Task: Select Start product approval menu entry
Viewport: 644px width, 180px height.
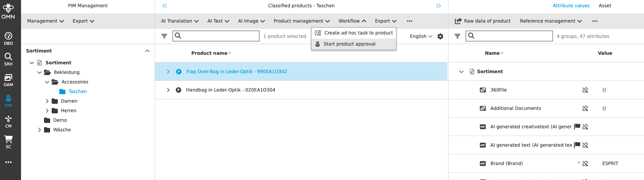Action: point(349,44)
